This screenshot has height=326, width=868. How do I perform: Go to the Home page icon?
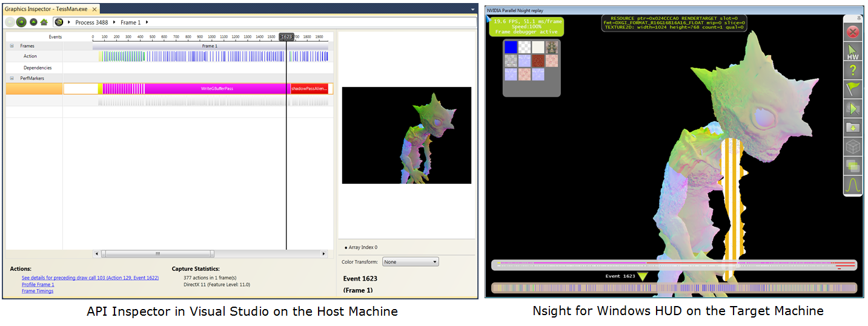44,22
